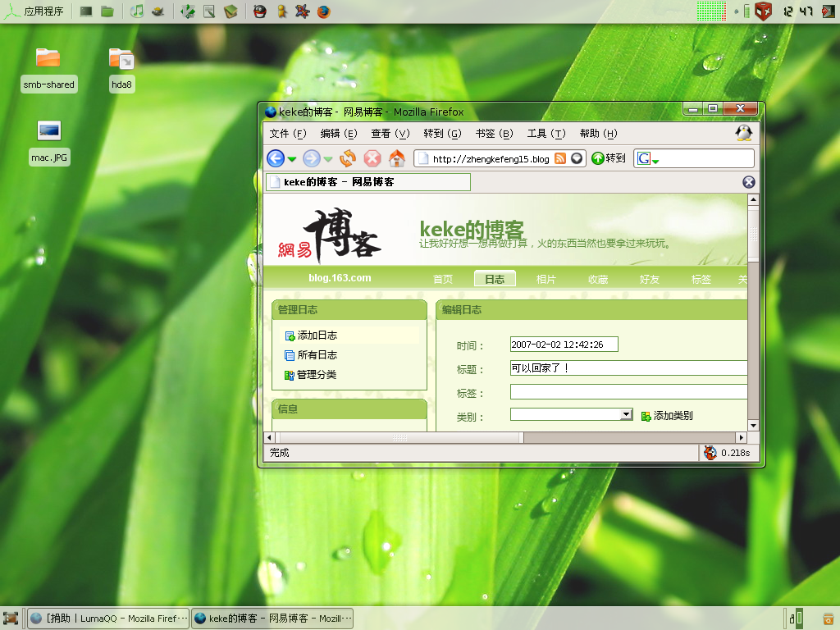
Task: Click the logout icon in top-right panel
Action: tap(829, 11)
